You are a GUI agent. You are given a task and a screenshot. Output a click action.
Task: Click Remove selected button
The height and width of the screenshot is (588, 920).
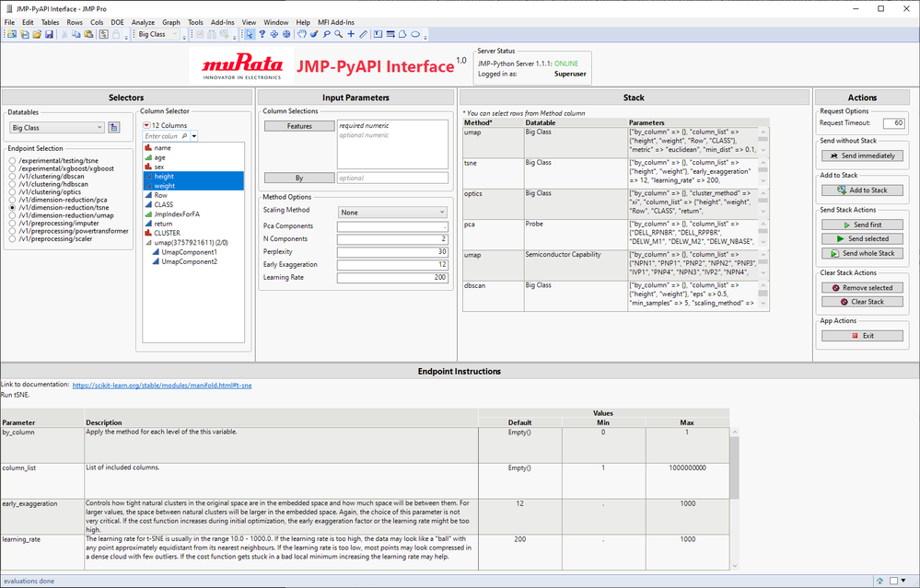[862, 288]
